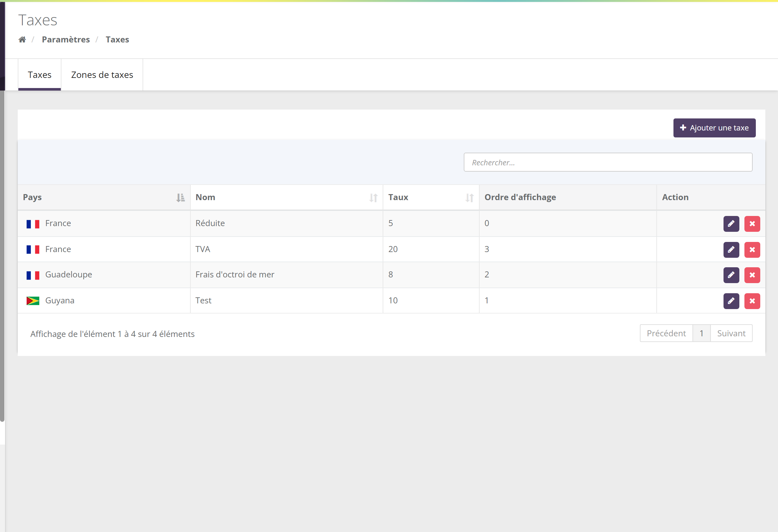Click the home icon in breadcrumb
Image resolution: width=778 pixels, height=532 pixels.
[22, 40]
